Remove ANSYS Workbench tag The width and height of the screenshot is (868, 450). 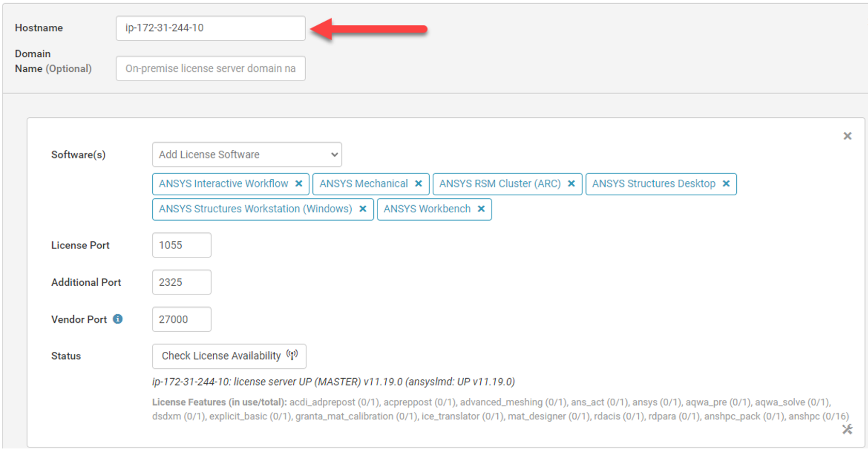(x=481, y=209)
